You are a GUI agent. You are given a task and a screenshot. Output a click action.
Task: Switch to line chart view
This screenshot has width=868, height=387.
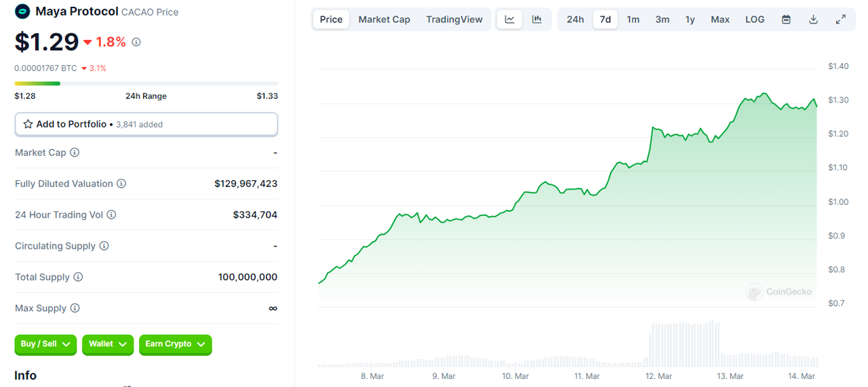(509, 19)
